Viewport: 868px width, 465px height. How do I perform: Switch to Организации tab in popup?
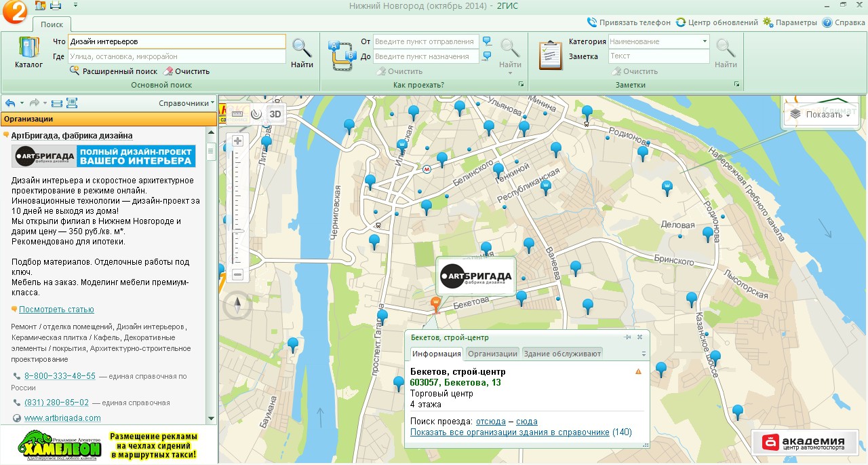492,353
